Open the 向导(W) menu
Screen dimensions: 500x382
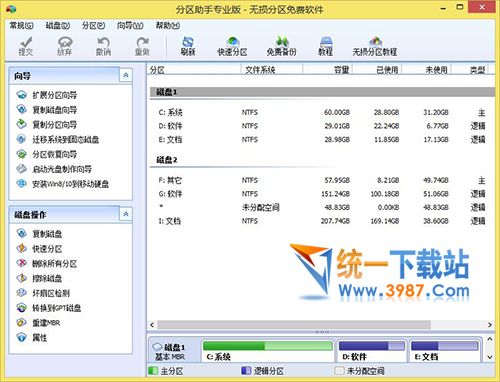pyautogui.click(x=130, y=25)
